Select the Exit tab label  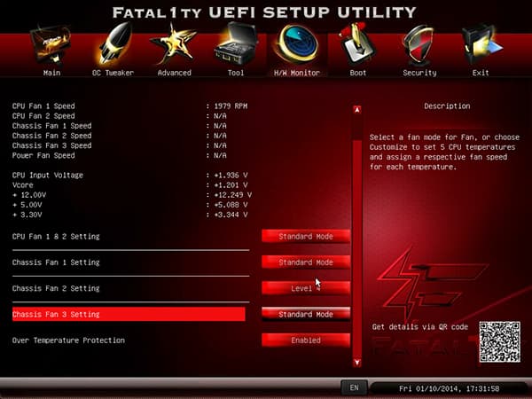coord(481,73)
